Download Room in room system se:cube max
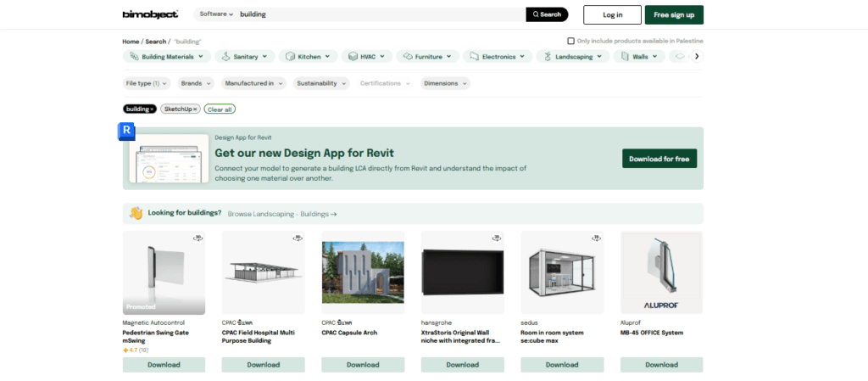The image size is (868, 381). pyautogui.click(x=563, y=364)
